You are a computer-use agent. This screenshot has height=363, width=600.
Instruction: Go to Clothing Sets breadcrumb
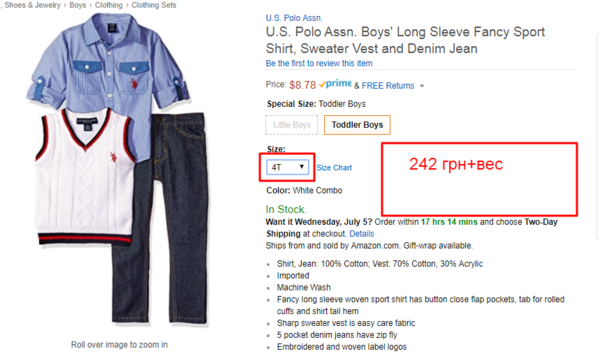click(x=154, y=5)
